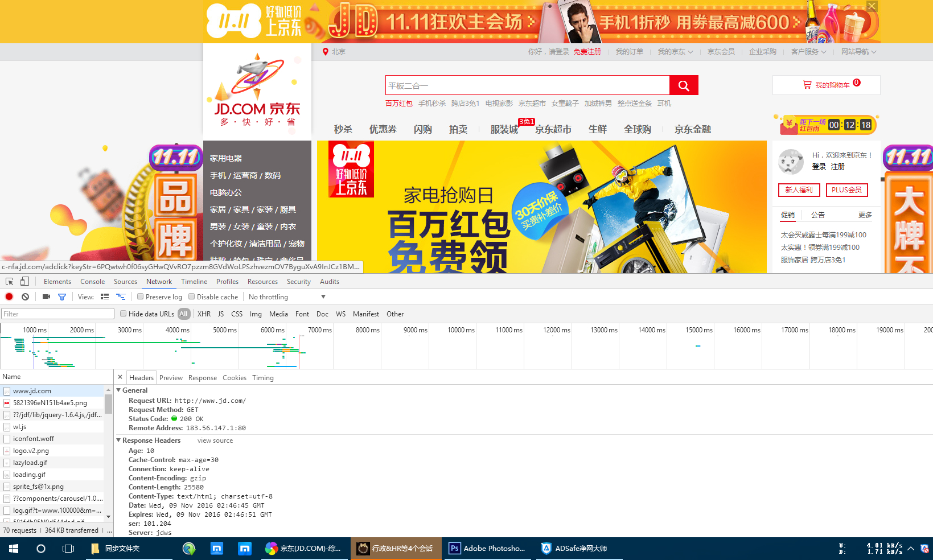
Task: Open Task View on the taskbar
Action: [68, 549]
